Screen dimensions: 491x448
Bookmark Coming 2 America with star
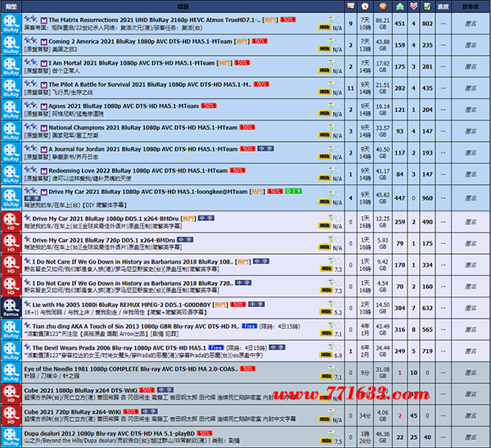coord(339,42)
